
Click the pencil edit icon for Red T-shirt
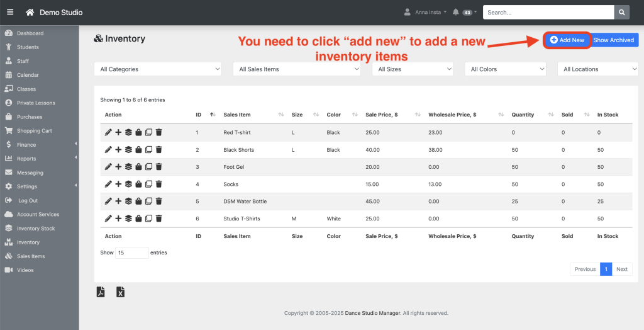pos(108,132)
